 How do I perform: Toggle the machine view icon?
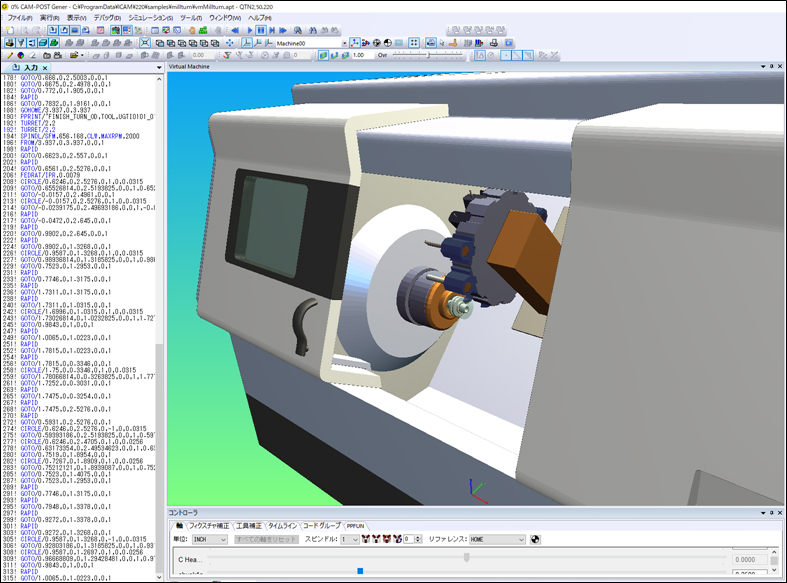click(x=10, y=43)
